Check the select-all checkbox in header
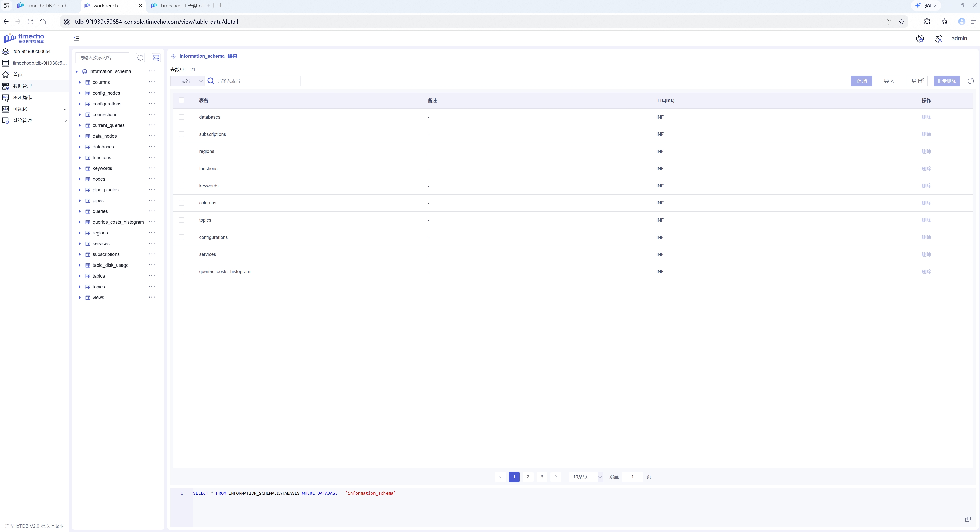 click(181, 100)
